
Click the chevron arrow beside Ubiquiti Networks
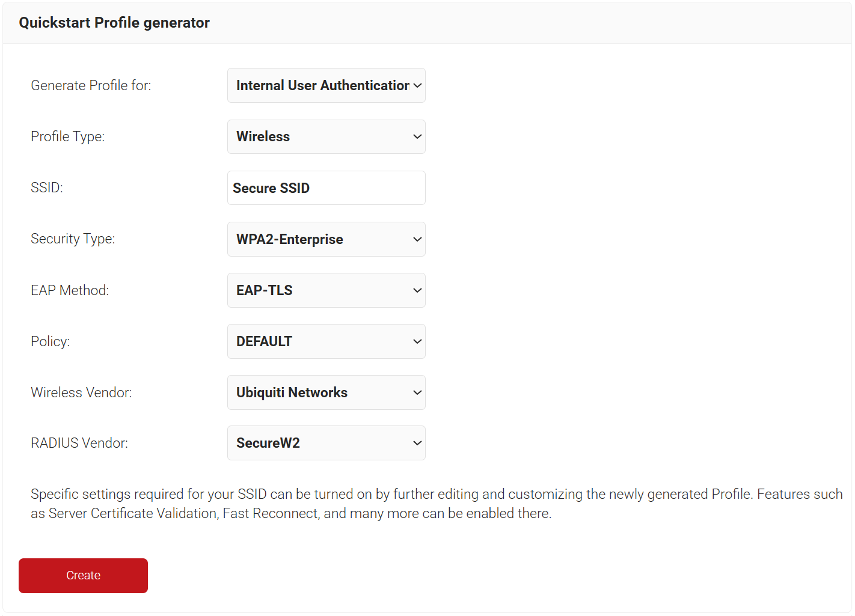(417, 392)
